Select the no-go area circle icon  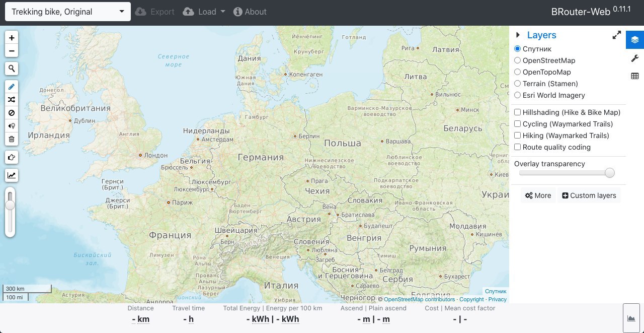coord(12,113)
